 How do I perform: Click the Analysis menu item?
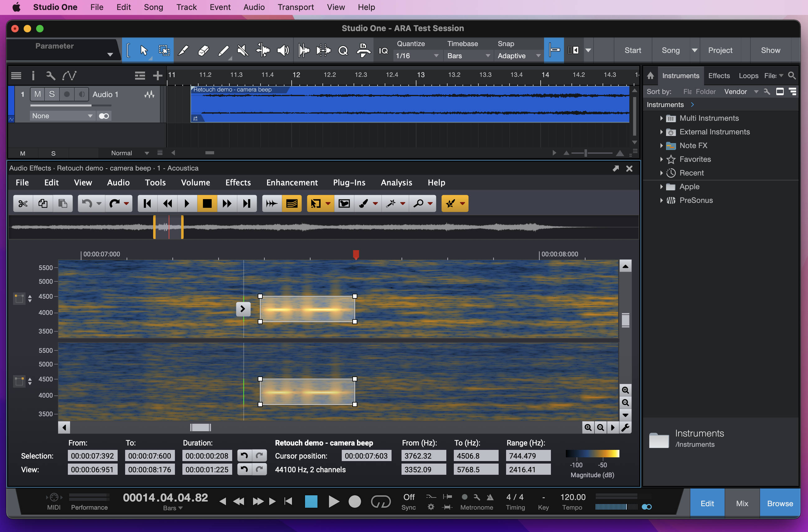[397, 182]
